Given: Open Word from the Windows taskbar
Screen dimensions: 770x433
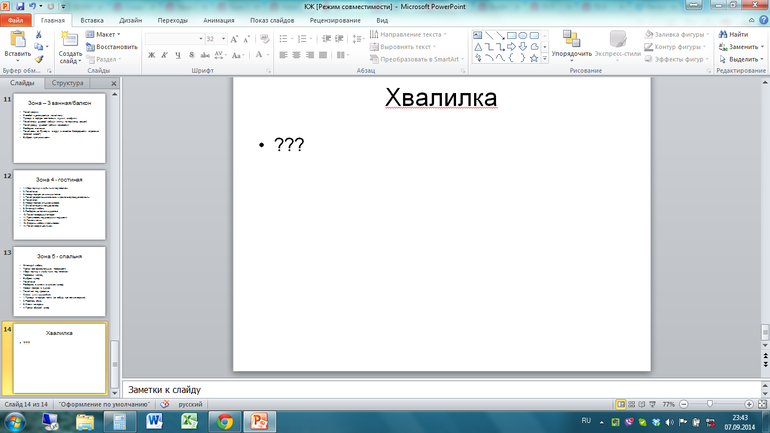Looking at the screenshot, I should pyautogui.click(x=155, y=422).
